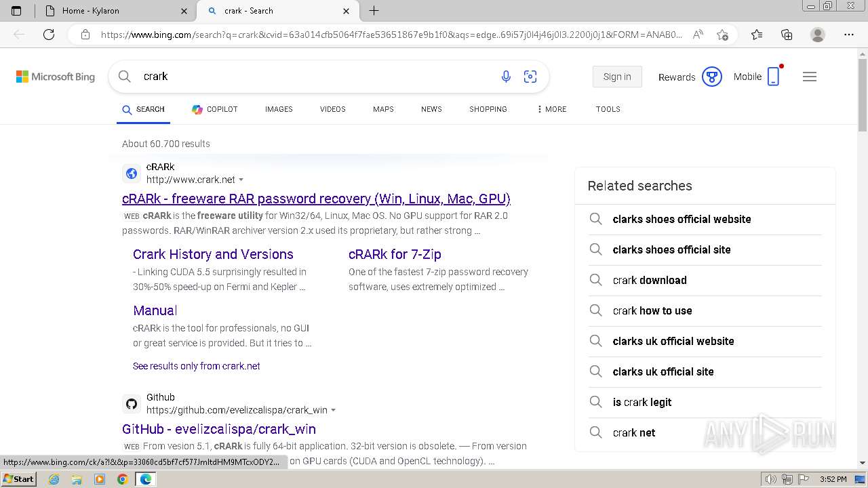Launch Internet Explorer from taskbar
Screen dimensions: 868x488
[54, 479]
